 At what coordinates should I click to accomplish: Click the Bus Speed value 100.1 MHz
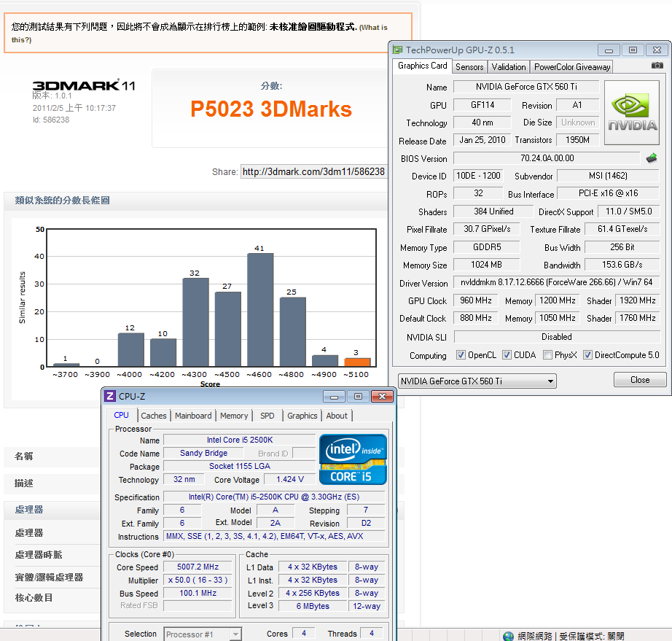click(x=198, y=594)
